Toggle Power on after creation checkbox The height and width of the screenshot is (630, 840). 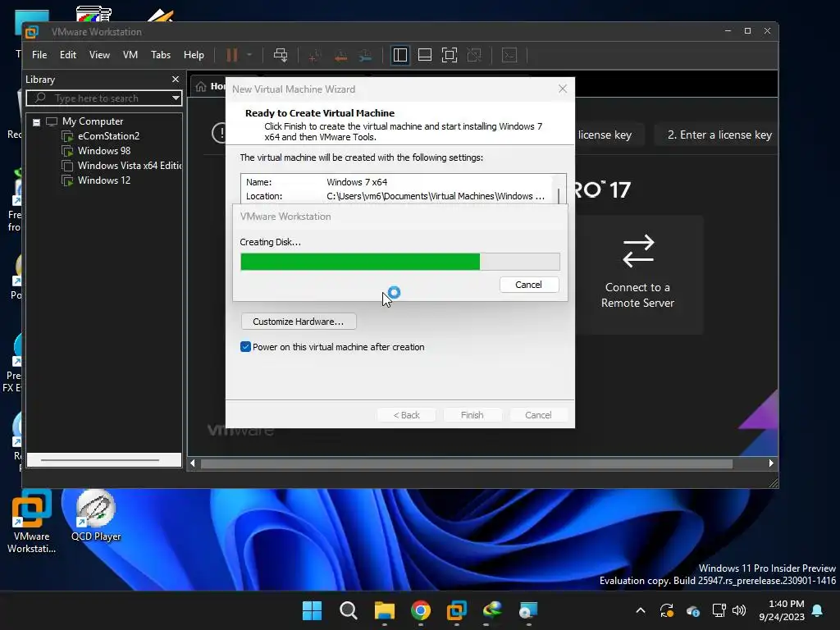pos(245,347)
